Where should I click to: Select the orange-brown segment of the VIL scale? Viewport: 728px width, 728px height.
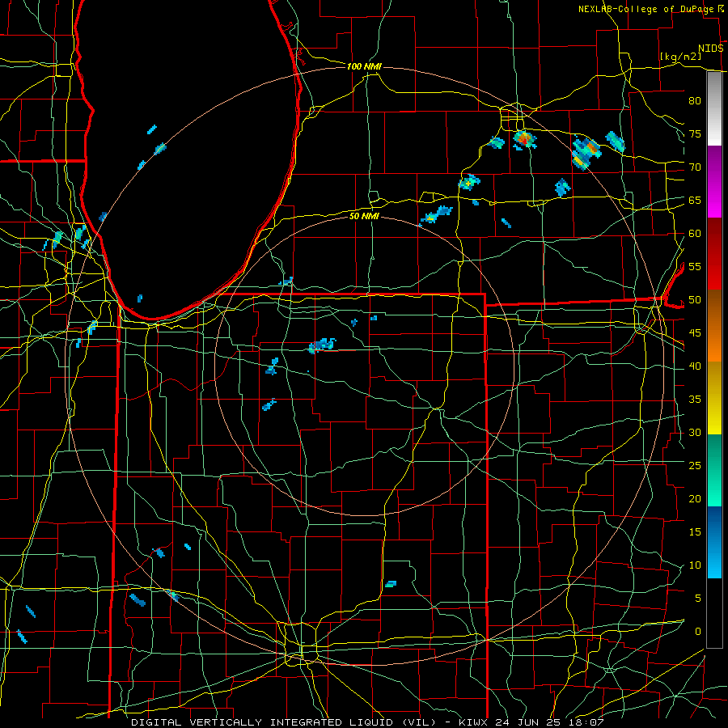tap(714, 327)
